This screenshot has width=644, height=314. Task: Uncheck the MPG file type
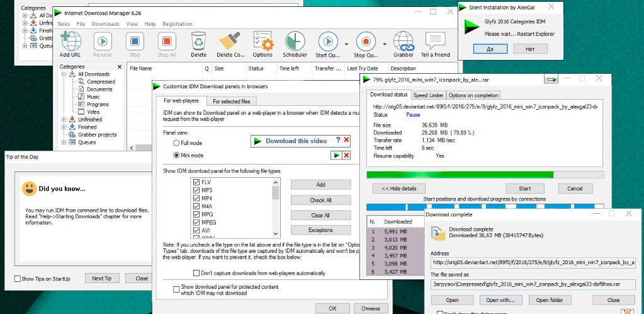coord(196,214)
